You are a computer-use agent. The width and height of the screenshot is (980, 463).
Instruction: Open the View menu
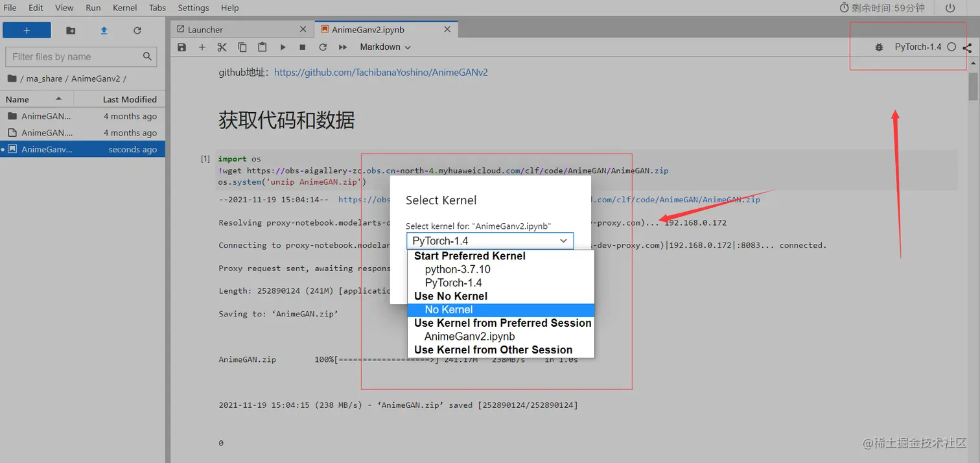pyautogui.click(x=64, y=8)
